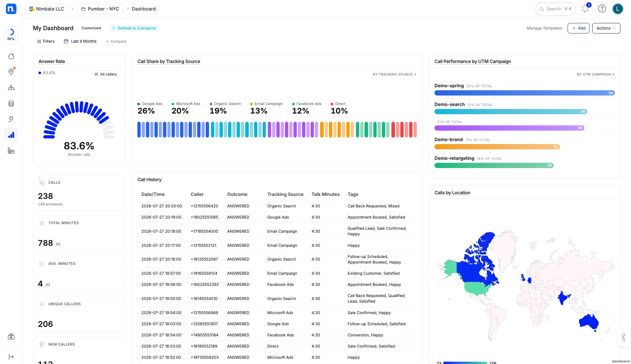The width and height of the screenshot is (631, 364).
Task: Open the hierarchy flow sidebar icon
Action: (x=11, y=88)
